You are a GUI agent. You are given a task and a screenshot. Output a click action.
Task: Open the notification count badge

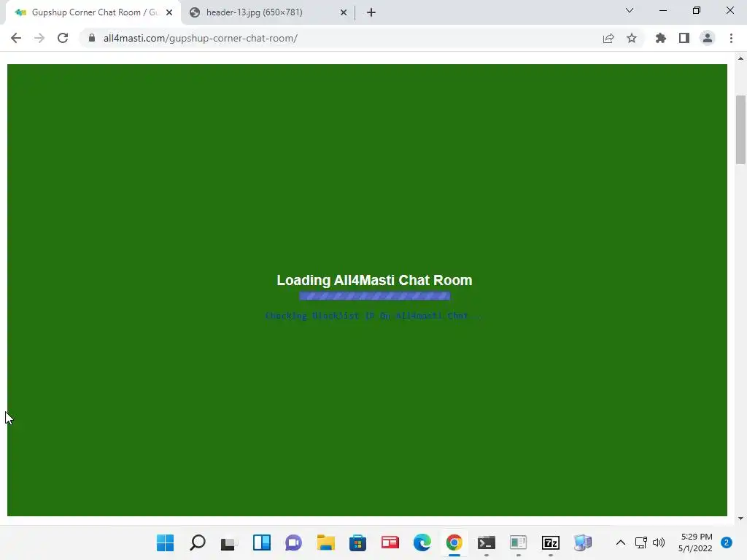(727, 542)
